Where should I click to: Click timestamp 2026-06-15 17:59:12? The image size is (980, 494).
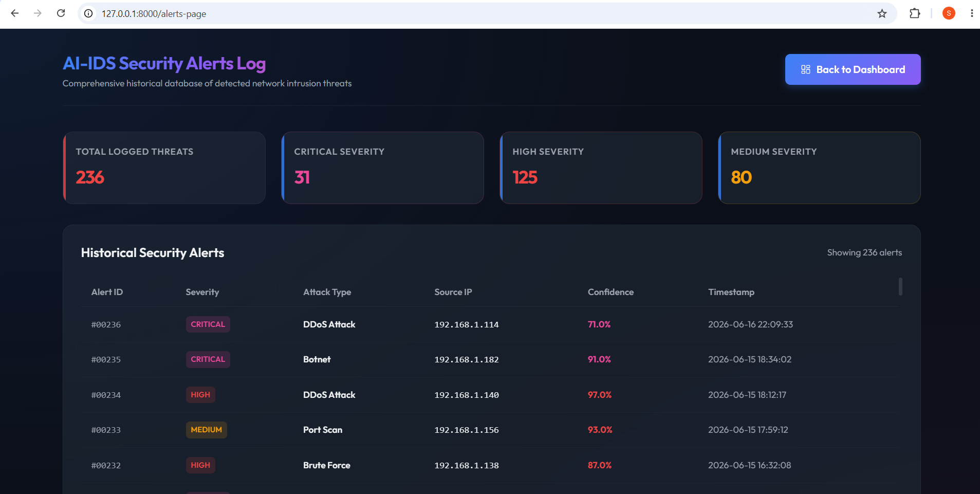748,430
